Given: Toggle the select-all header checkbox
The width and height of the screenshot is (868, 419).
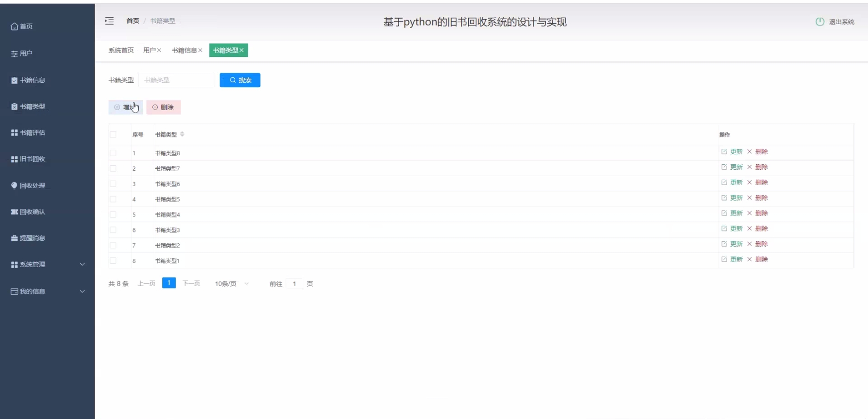Looking at the screenshot, I should tap(113, 134).
